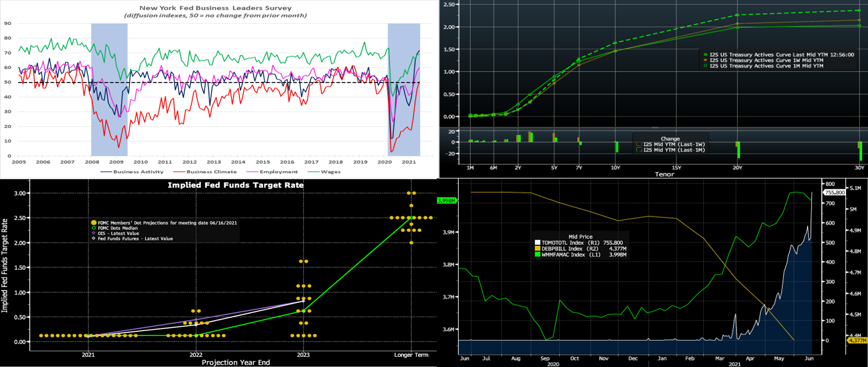Screen dimensions: 868x367
Task: Select the 10Y tenor label on yield curve
Action: click(x=616, y=168)
